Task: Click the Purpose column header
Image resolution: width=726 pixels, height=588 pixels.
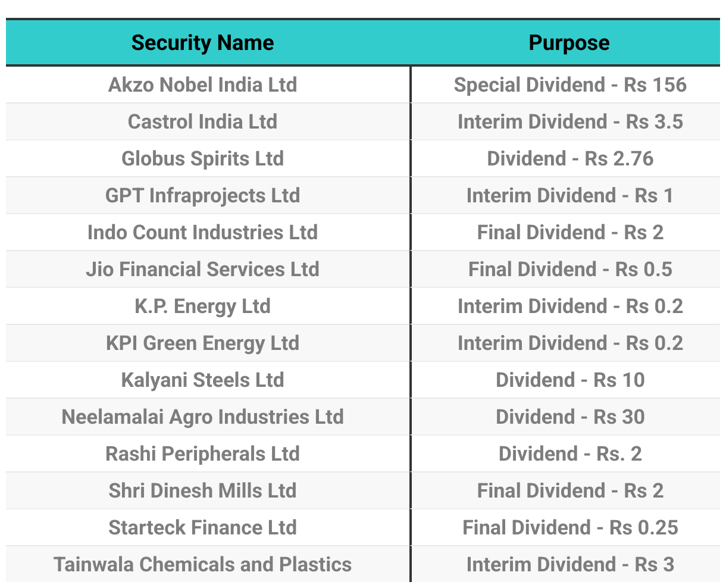Action: point(569,43)
